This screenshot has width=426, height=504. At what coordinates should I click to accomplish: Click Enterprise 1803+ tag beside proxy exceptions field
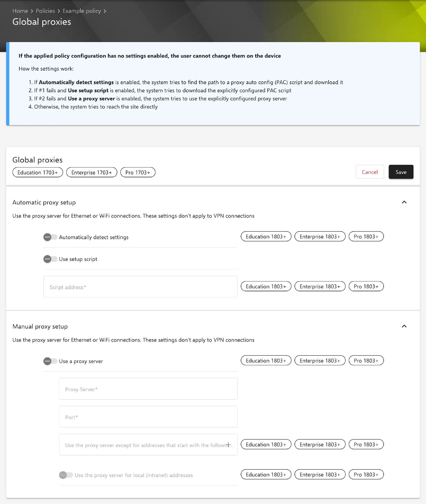click(320, 444)
